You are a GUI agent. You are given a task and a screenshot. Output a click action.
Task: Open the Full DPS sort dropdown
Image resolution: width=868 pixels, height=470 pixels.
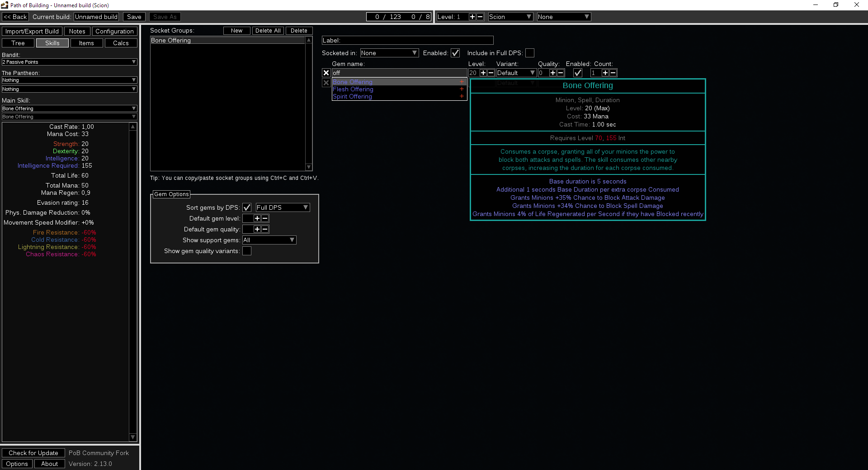coord(283,207)
